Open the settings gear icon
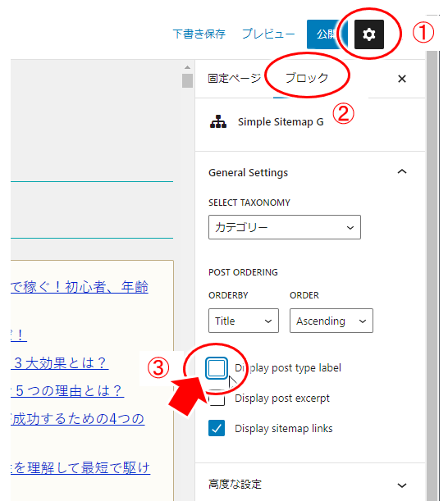This screenshot has height=501, width=448. [369, 34]
